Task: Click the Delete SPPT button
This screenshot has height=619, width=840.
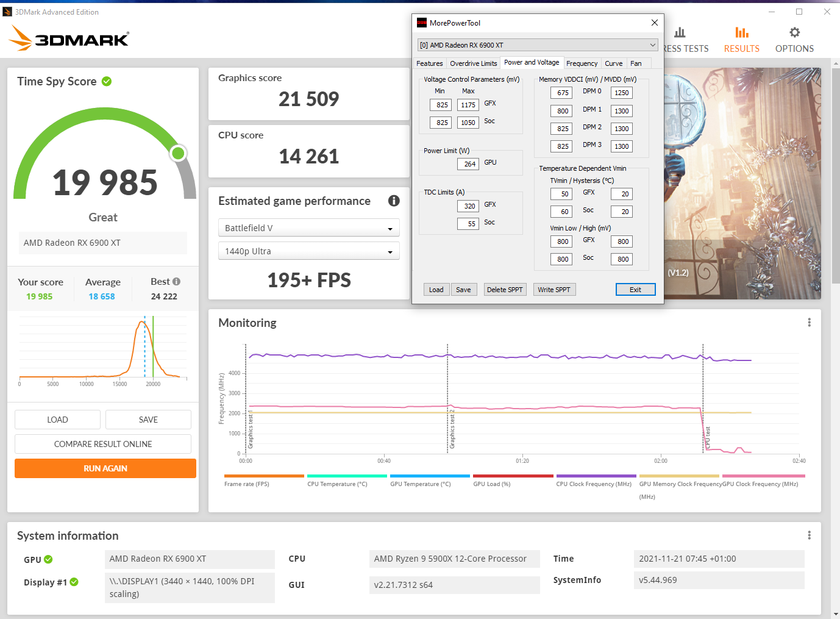Action: 505,290
